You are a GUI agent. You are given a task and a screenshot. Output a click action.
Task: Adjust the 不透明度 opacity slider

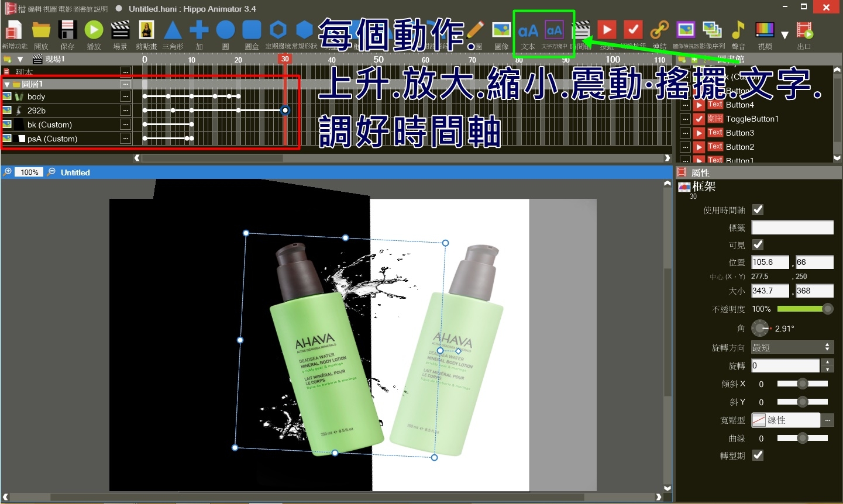(x=805, y=309)
